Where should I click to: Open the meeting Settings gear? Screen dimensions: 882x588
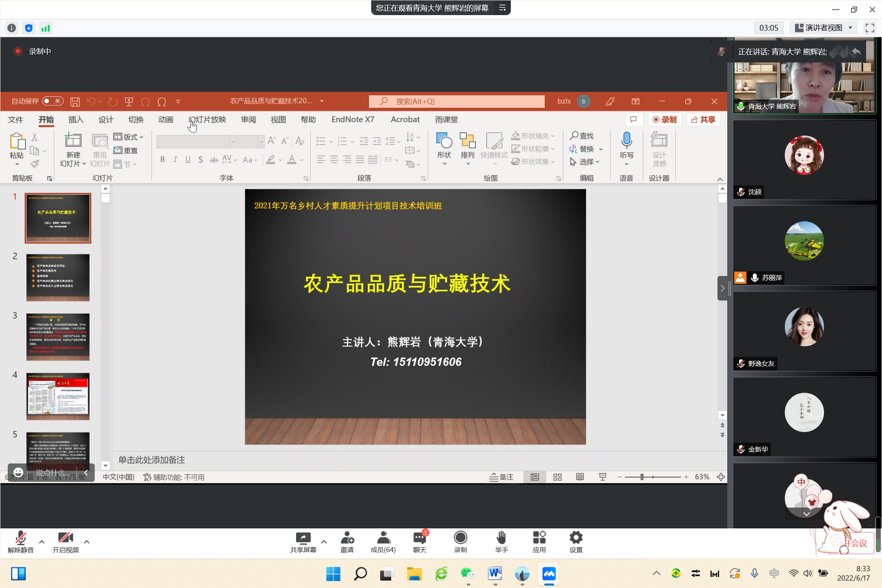(x=576, y=543)
